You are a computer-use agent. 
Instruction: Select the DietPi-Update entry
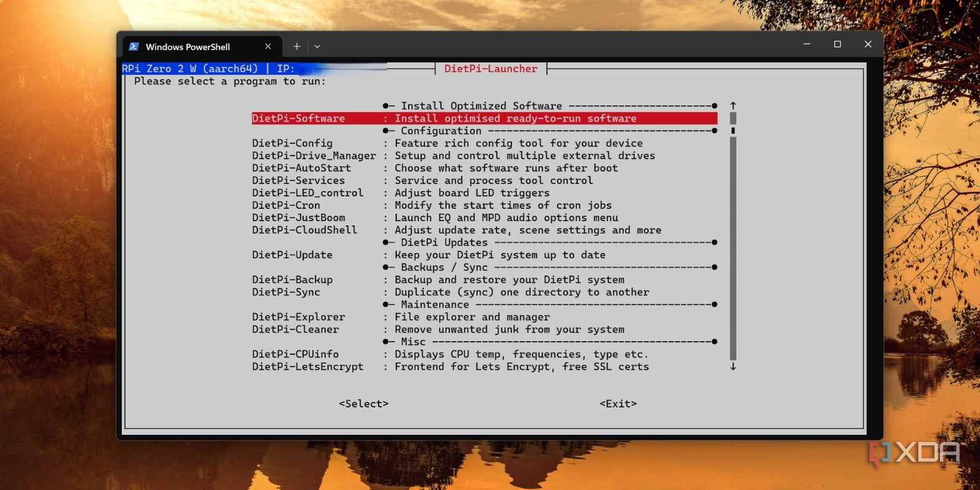(x=429, y=255)
